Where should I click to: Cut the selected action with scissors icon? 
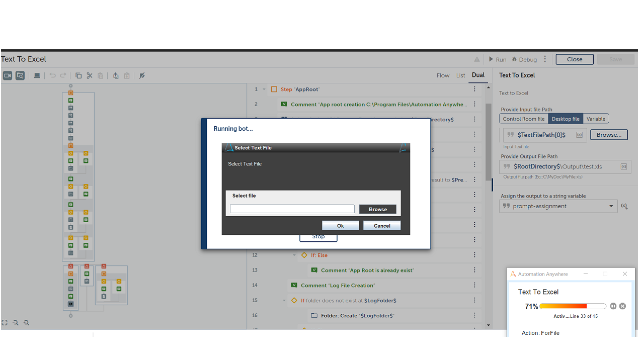click(x=90, y=75)
